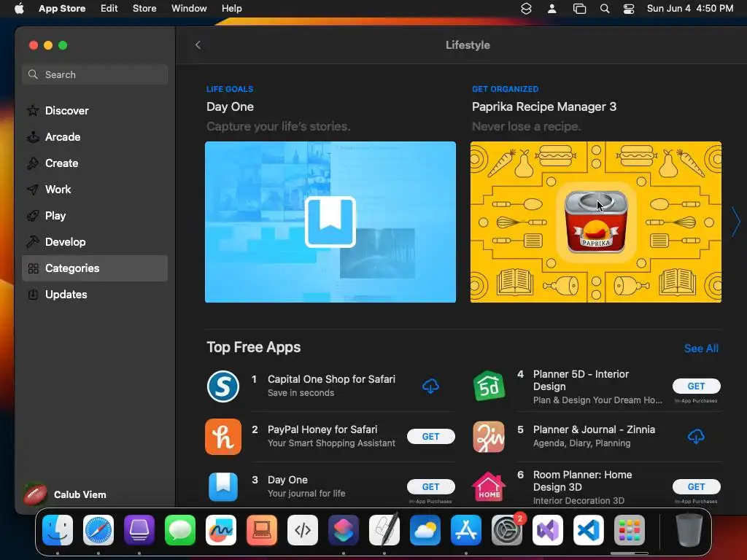747x560 pixels.
Task: Open the Calub Viem account profile
Action: pyautogui.click(x=65, y=494)
